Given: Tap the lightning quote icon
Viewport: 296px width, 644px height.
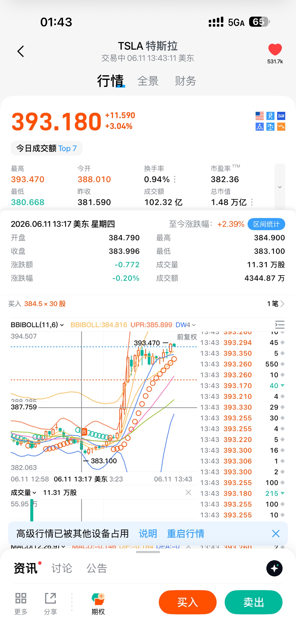Looking at the screenshot, I should point(270,116).
